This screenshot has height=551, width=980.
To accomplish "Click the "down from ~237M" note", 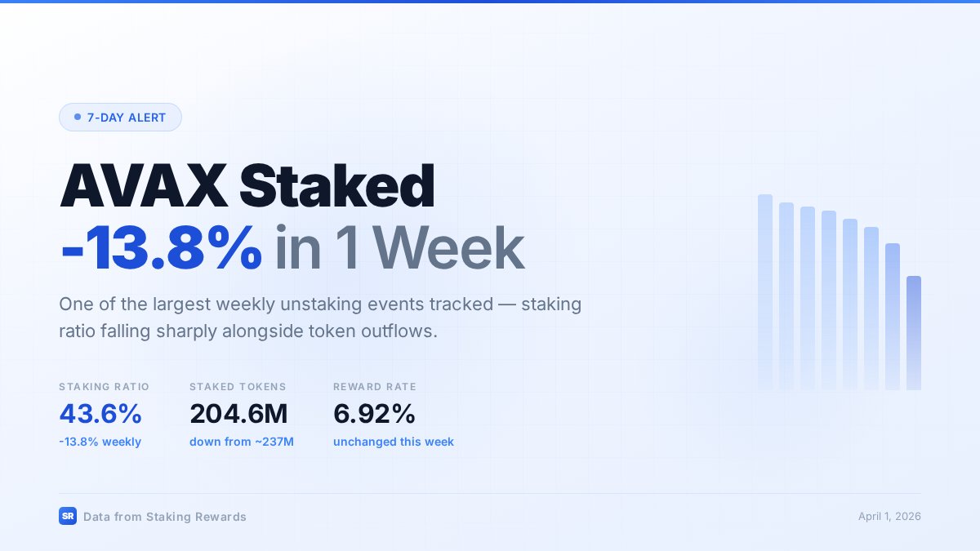I will pyautogui.click(x=242, y=442).
